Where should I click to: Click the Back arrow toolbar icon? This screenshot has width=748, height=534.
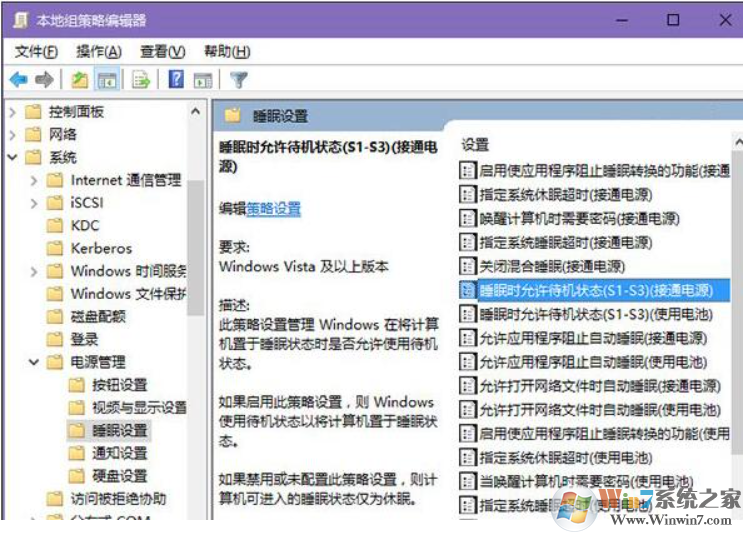pos(19,79)
